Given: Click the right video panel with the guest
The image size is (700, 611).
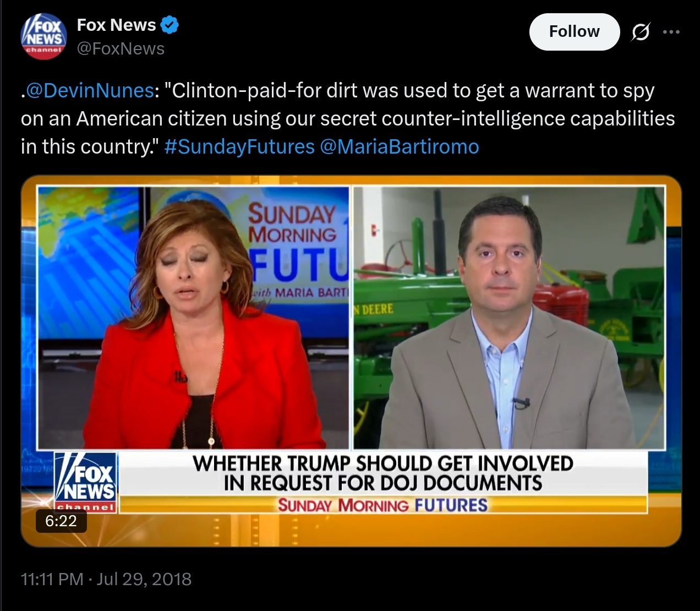Looking at the screenshot, I should pos(508,318).
